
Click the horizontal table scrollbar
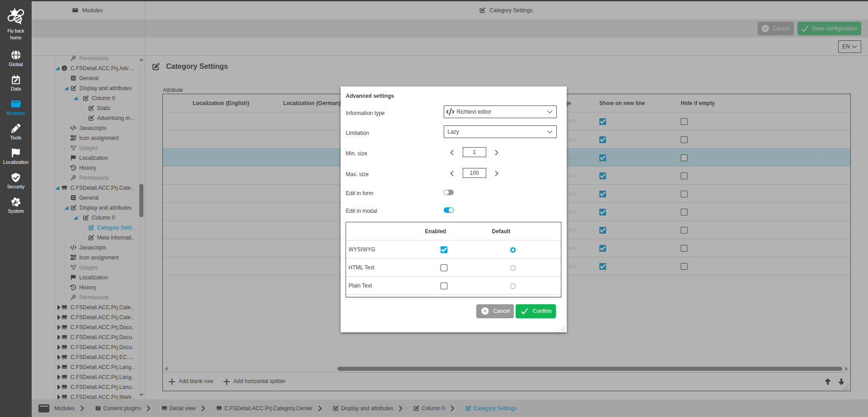[x=590, y=369]
